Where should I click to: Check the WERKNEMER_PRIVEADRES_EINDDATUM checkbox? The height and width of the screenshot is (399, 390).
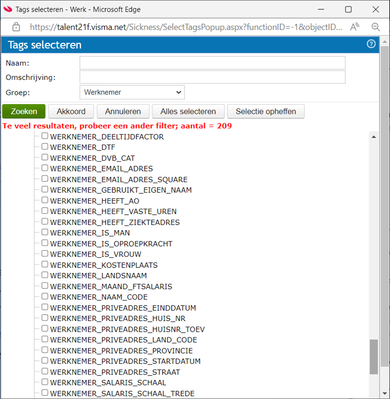point(45,307)
